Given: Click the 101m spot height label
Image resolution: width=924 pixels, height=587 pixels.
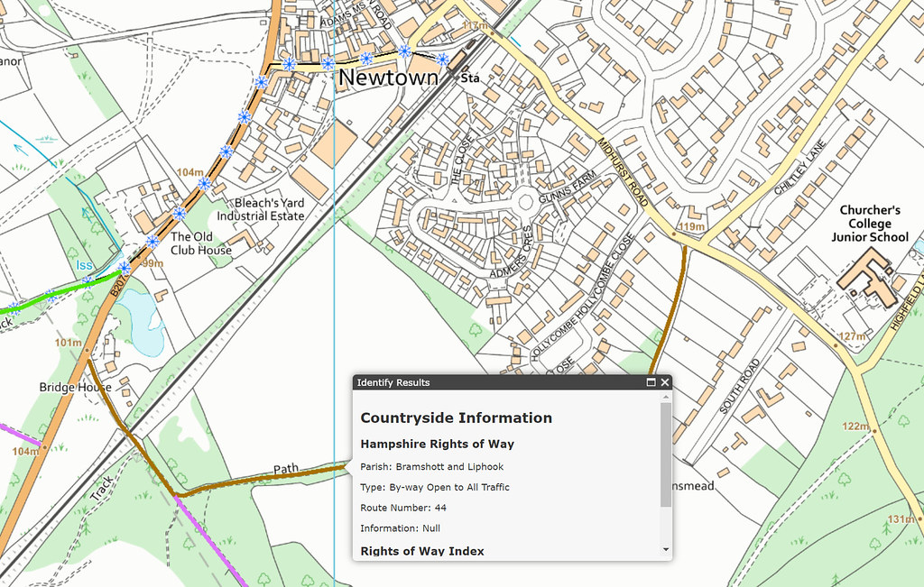Looking at the screenshot, I should (x=69, y=342).
